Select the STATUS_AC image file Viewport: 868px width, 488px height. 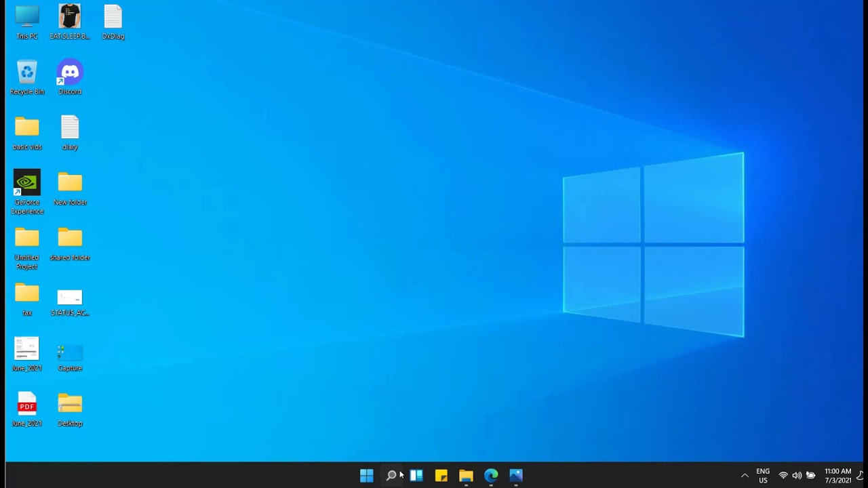[70, 302]
